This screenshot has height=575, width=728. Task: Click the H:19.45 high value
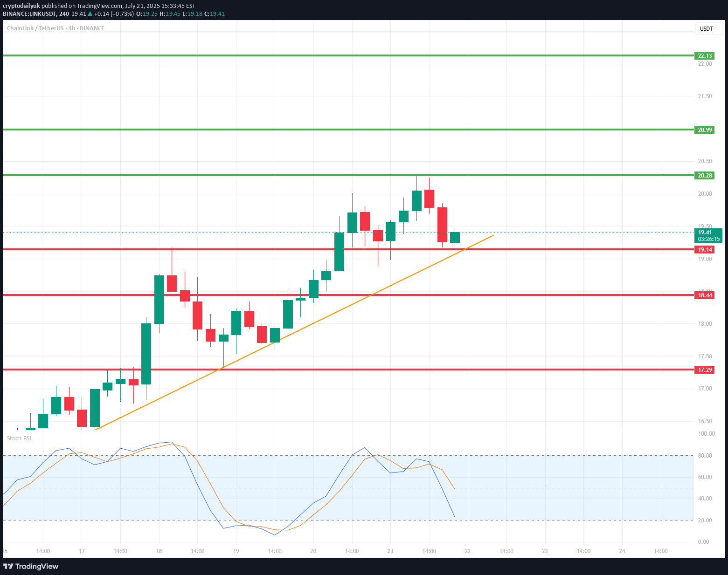pos(170,14)
